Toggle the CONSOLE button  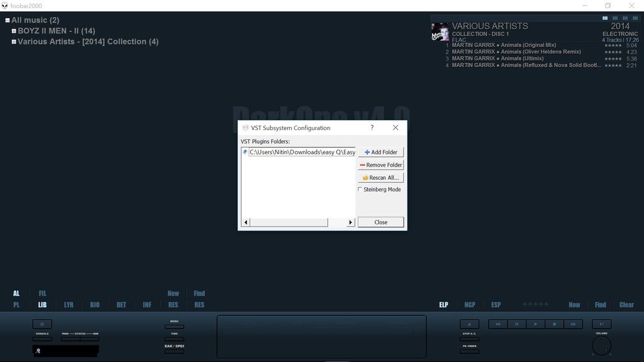[42, 339]
